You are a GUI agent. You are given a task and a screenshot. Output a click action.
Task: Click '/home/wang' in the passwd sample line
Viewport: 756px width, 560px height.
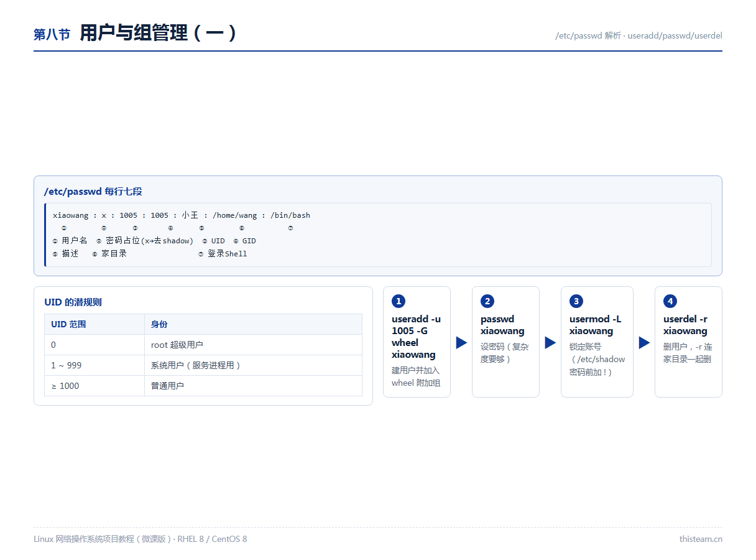tap(234, 215)
